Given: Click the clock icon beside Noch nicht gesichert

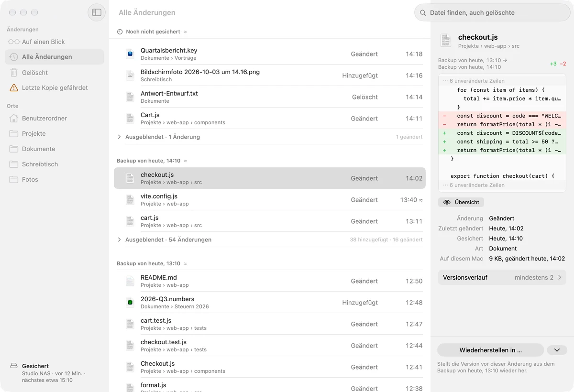Looking at the screenshot, I should [120, 32].
